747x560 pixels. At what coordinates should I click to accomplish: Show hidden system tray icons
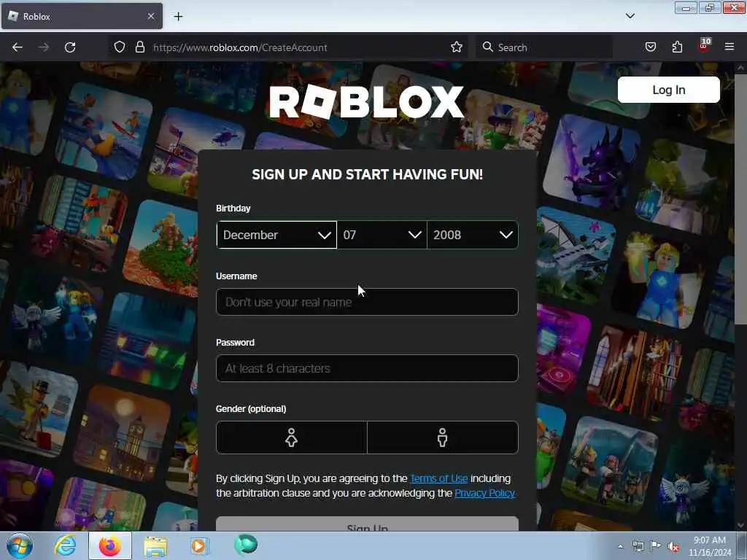point(620,546)
